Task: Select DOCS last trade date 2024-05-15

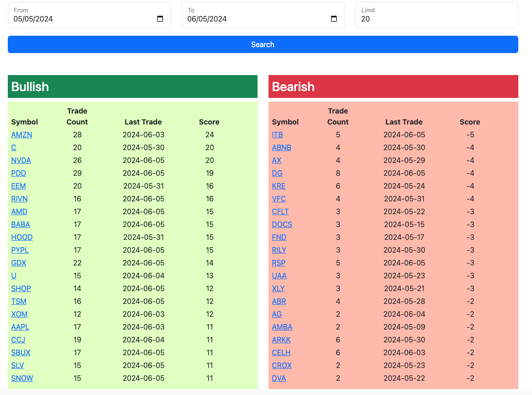Action: coord(404,225)
